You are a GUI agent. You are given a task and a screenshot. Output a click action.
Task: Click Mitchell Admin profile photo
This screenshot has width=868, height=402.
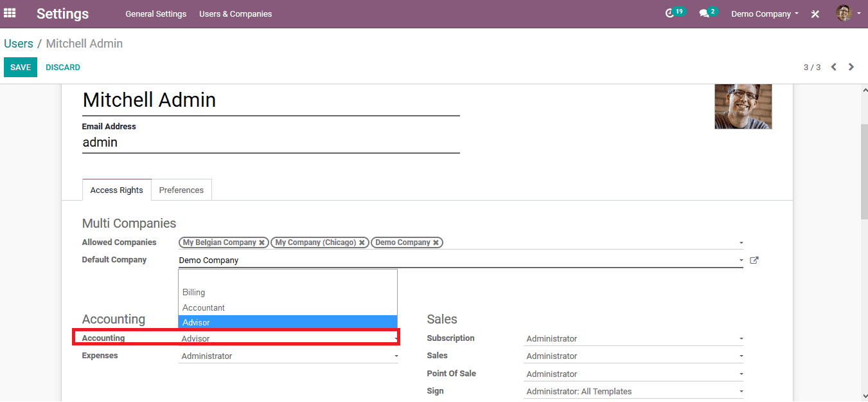click(743, 106)
